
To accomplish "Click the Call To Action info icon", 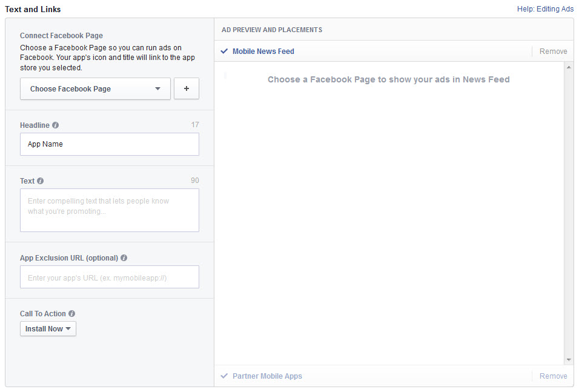I will tap(72, 314).
